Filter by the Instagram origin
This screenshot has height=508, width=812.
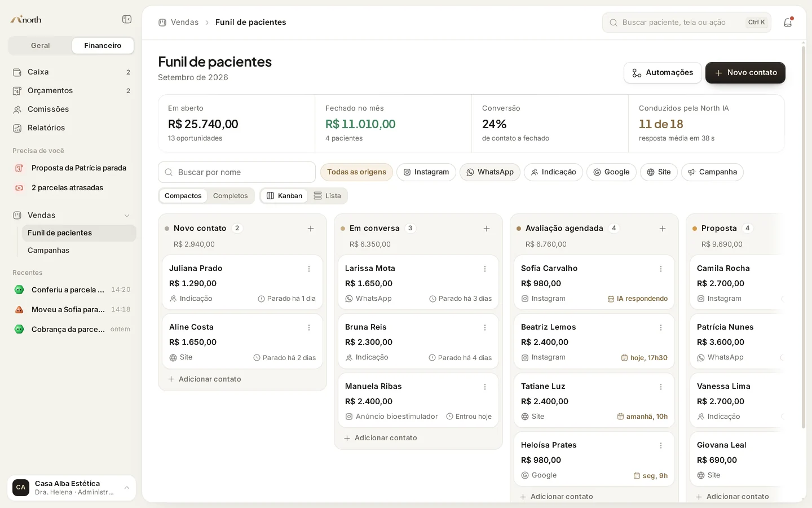(426, 172)
